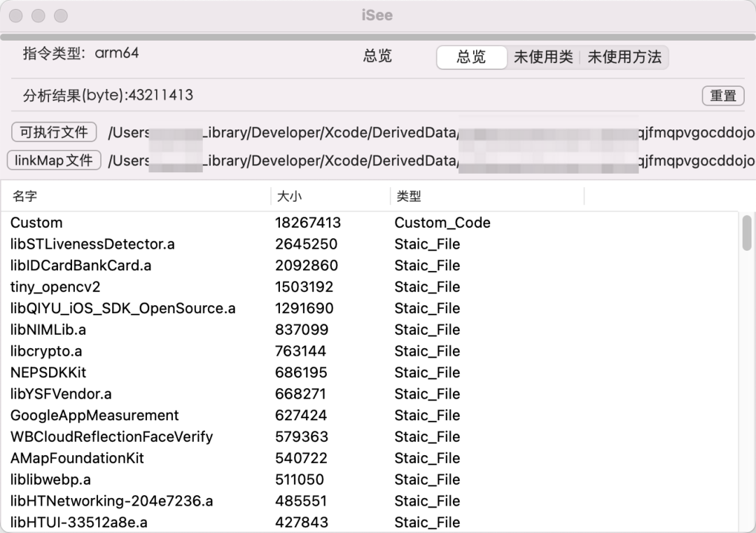Sort by the 名字 column header

pyautogui.click(x=136, y=196)
